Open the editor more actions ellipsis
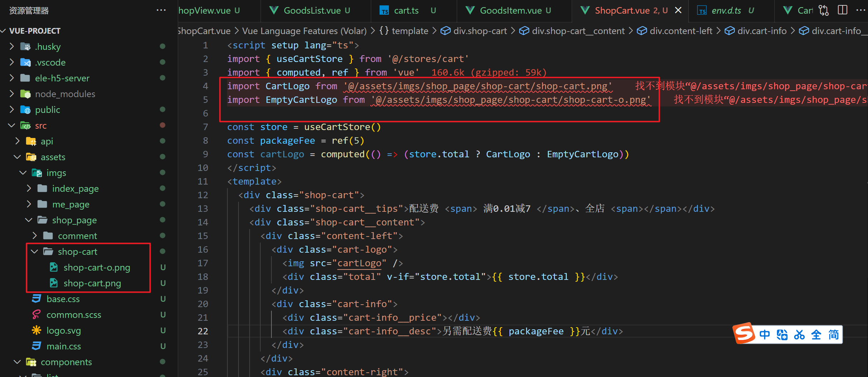868x377 pixels. pos(860,10)
